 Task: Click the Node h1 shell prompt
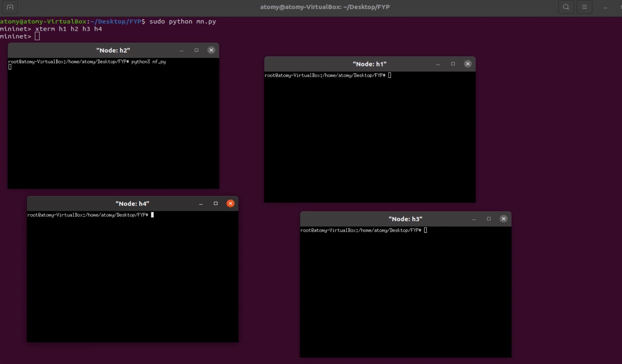pyautogui.click(x=389, y=75)
